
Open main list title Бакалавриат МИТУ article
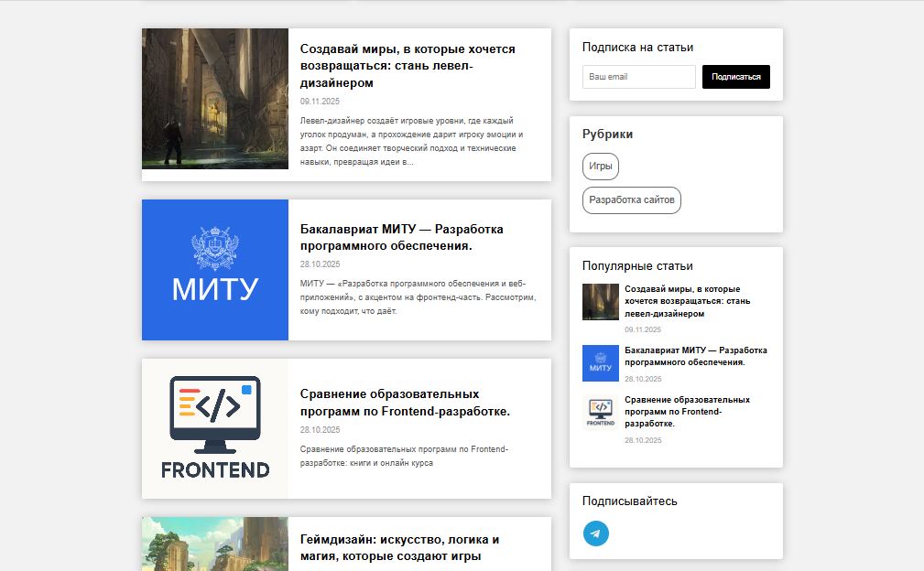402,237
